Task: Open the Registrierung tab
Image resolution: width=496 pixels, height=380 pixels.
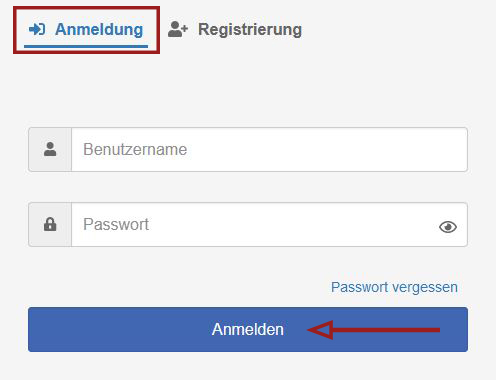Action: 235,29
